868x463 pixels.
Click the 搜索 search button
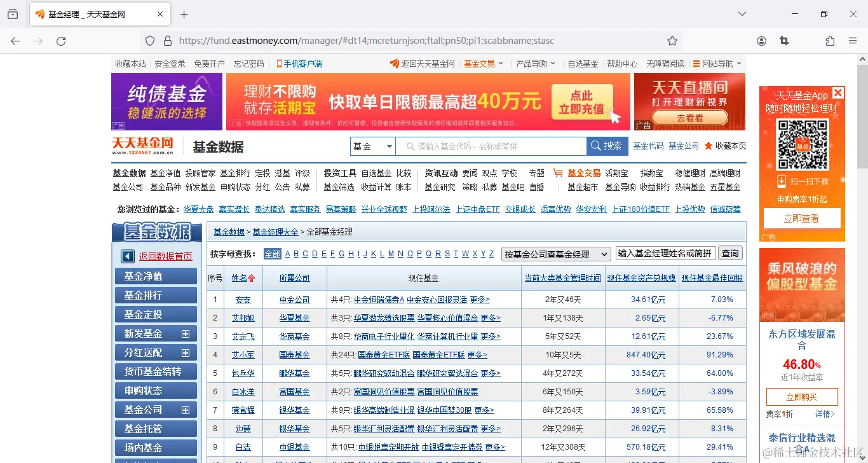coord(607,146)
